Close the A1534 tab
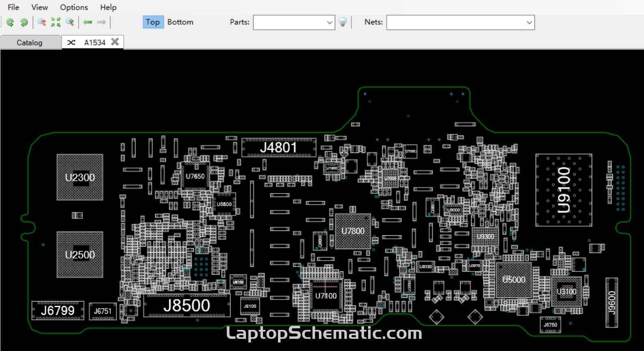644x351 pixels. 115,42
